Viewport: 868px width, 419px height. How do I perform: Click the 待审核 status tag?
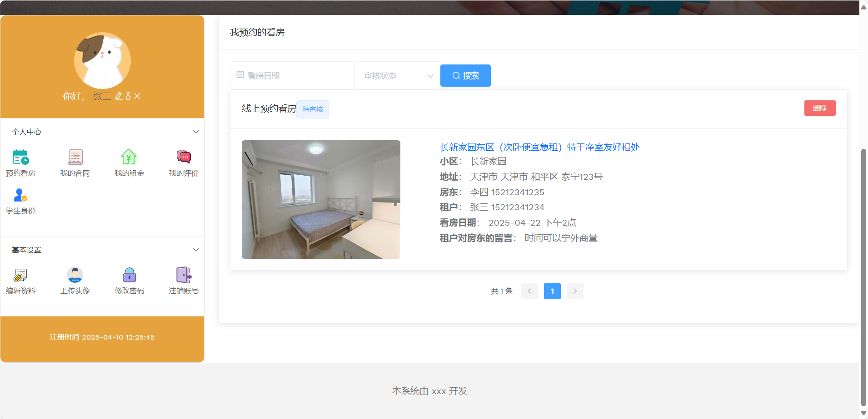pyautogui.click(x=313, y=109)
